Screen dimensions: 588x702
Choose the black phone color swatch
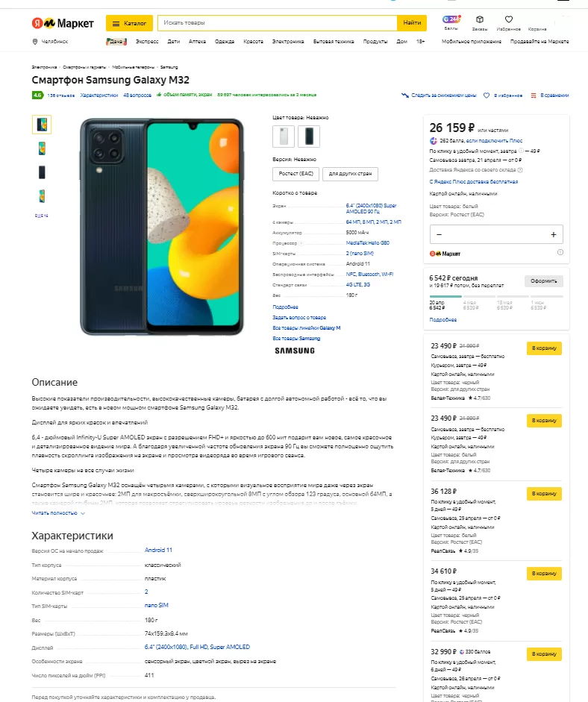click(x=309, y=137)
